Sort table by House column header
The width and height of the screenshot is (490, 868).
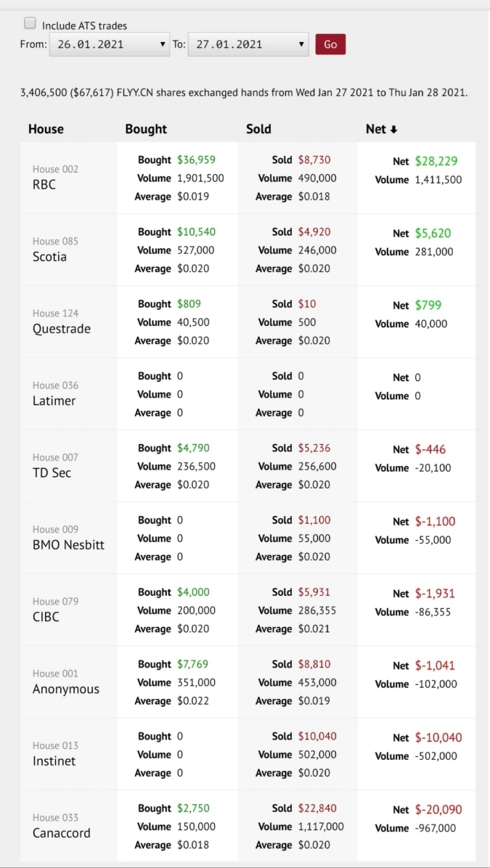[46, 129]
